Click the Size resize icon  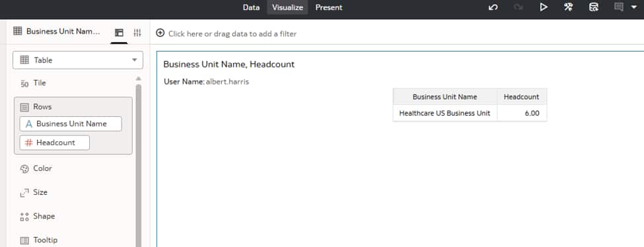24,193
